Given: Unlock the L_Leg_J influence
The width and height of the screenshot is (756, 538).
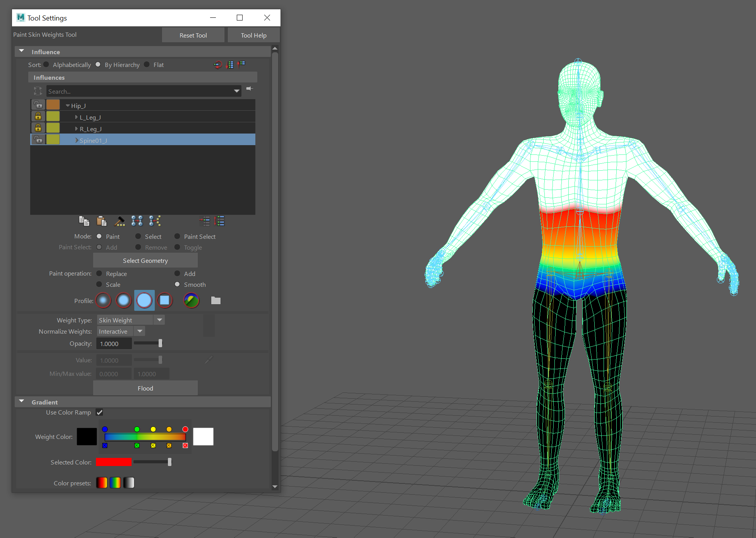Looking at the screenshot, I should click(x=38, y=116).
